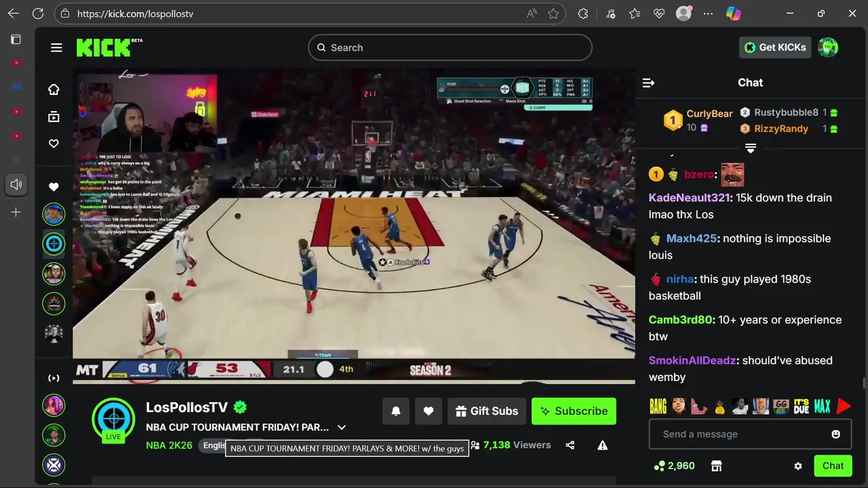This screenshot has width=868, height=488.
Task: Open the emoji picker in chat
Action: pyautogui.click(x=836, y=434)
